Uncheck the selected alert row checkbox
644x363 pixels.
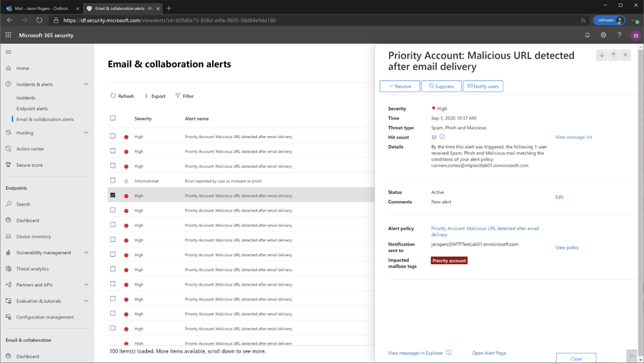[113, 195]
